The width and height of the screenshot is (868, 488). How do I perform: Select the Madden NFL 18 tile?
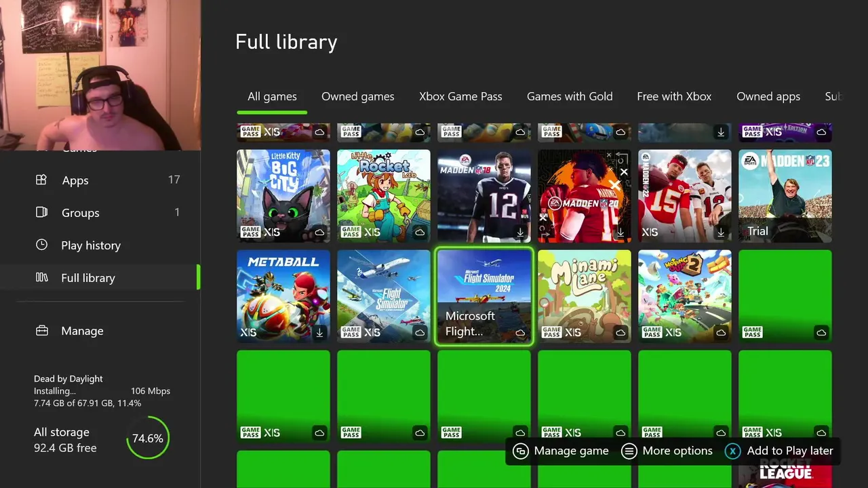[484, 196]
